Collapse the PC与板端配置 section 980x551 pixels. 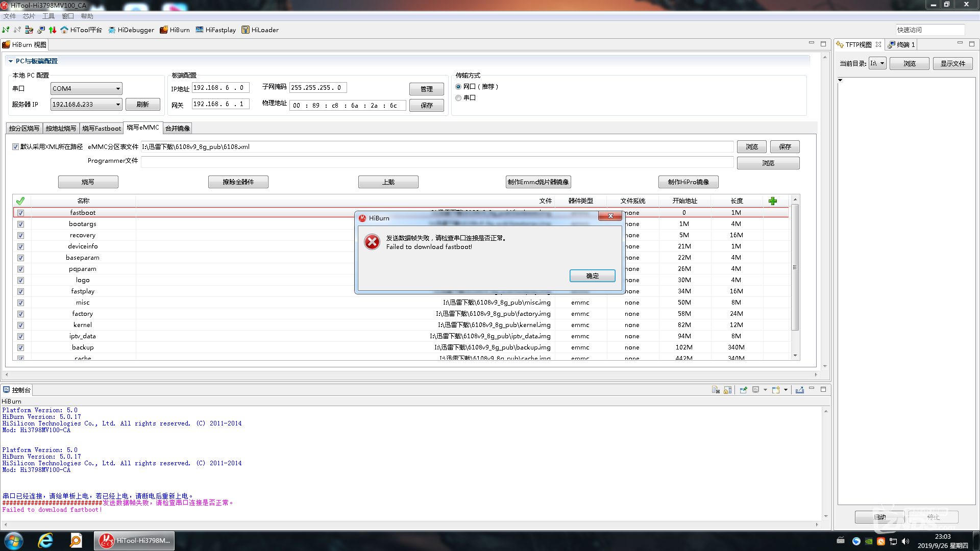coord(10,61)
